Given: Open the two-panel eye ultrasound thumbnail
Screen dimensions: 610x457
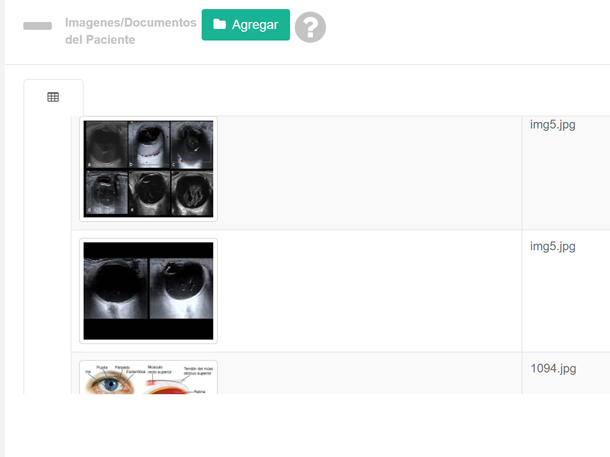Looking at the screenshot, I should 148,291.
